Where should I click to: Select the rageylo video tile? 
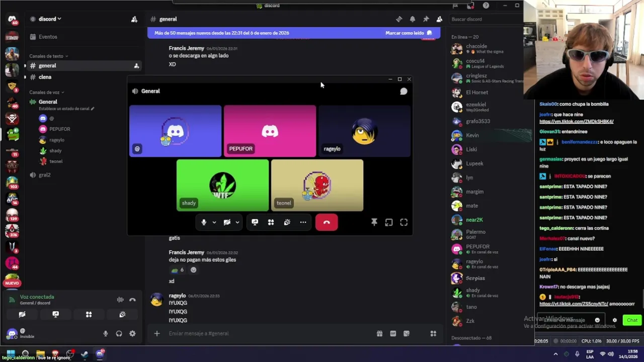[x=364, y=131]
